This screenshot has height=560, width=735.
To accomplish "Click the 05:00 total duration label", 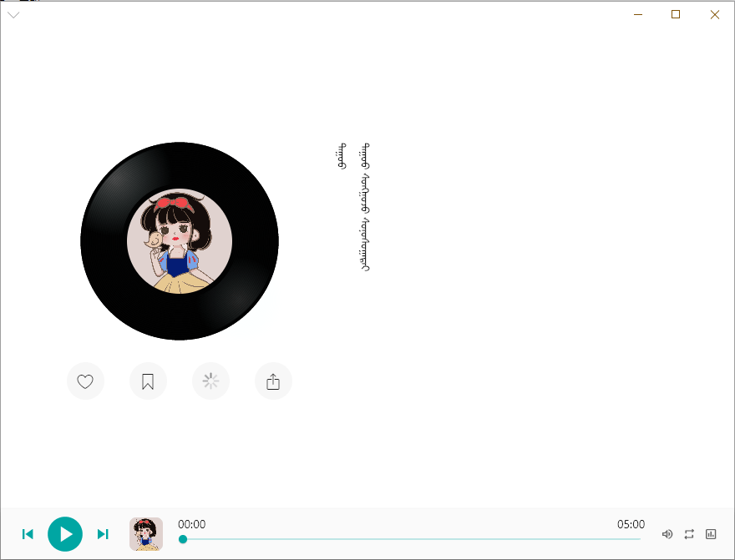I will click(631, 524).
